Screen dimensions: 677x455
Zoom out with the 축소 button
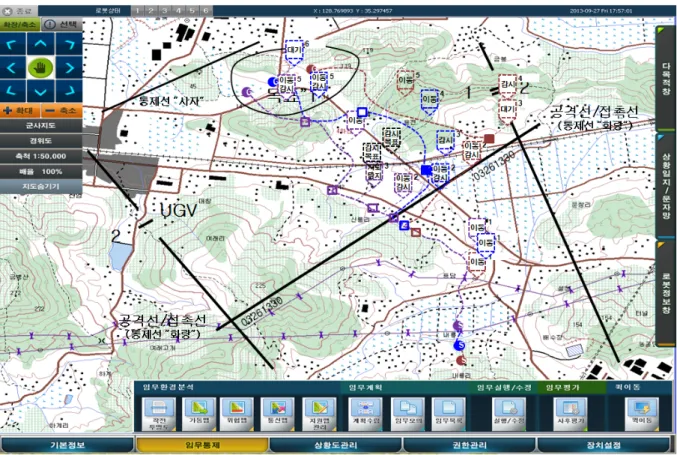click(x=62, y=111)
